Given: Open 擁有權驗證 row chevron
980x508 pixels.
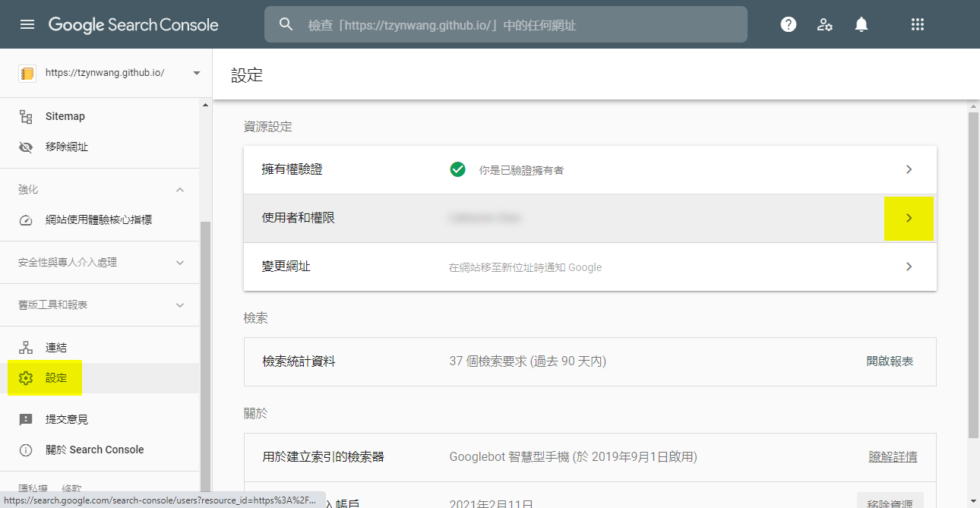Looking at the screenshot, I should (909, 169).
